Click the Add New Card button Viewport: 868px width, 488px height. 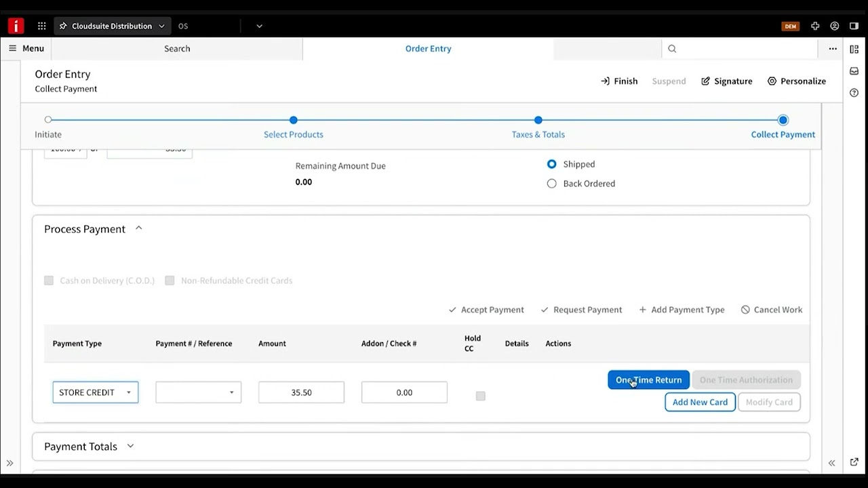click(700, 402)
